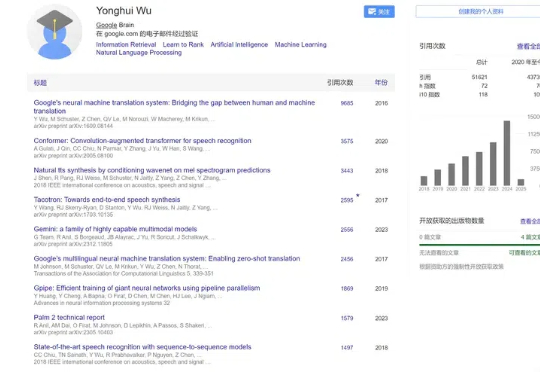Click the 9685 citation count
Screen dimensions: 540x372
(x=347, y=103)
